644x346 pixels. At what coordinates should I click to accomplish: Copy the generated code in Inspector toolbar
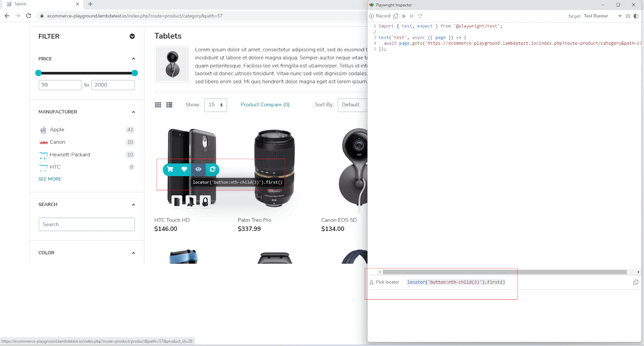tap(396, 16)
